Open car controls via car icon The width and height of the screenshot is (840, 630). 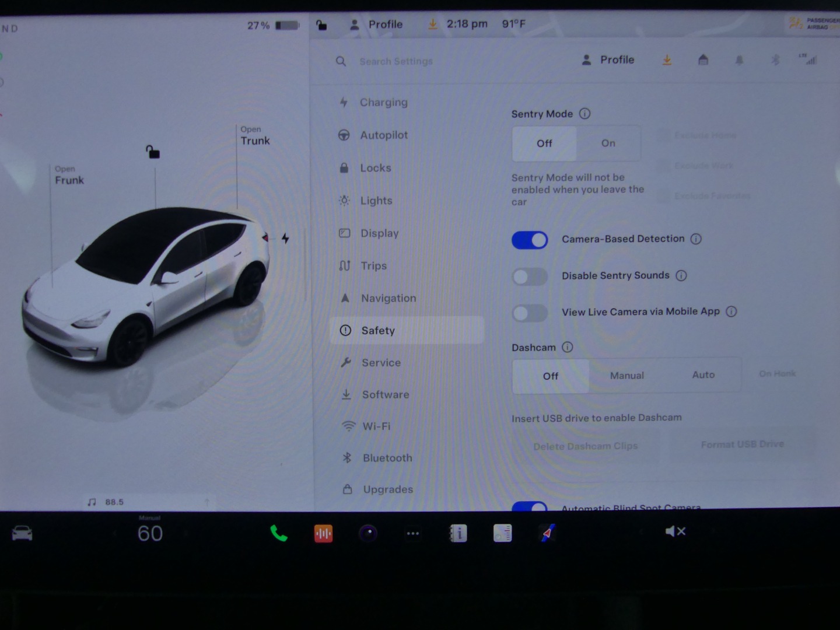click(x=22, y=533)
